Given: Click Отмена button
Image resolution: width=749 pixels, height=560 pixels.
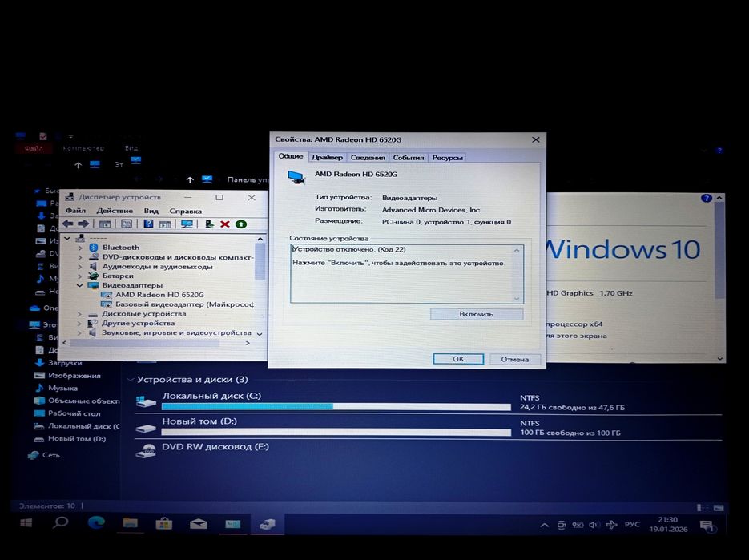Looking at the screenshot, I should pyautogui.click(x=514, y=359).
